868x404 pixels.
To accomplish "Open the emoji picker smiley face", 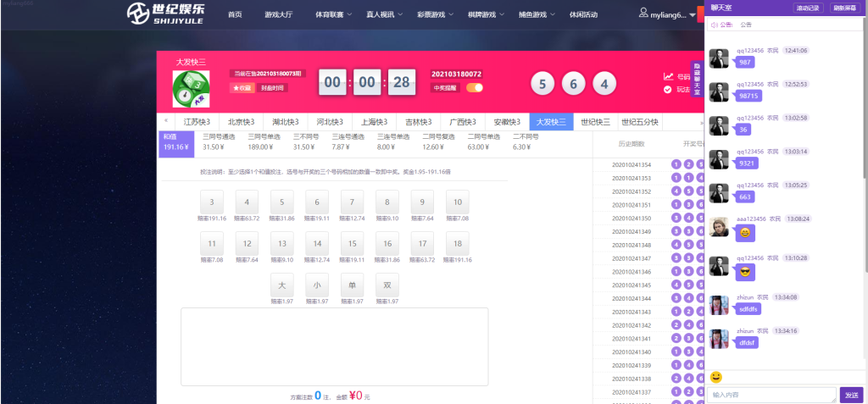I will point(715,377).
